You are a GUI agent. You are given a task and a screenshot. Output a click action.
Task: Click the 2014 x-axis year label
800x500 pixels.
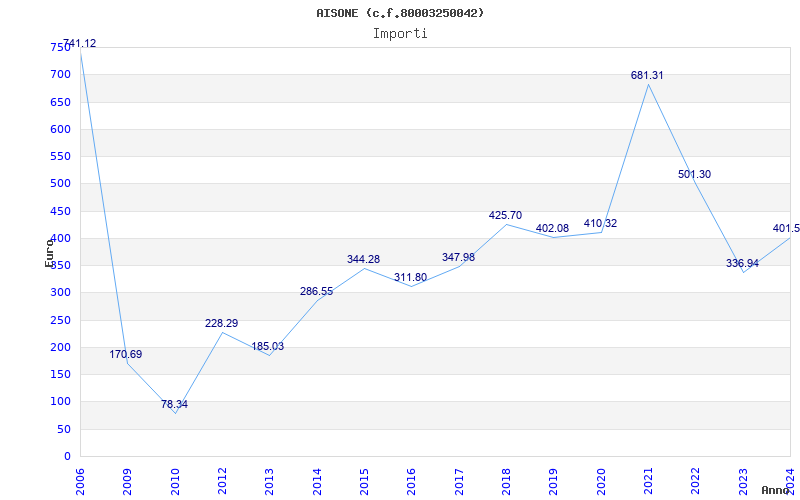317,481
